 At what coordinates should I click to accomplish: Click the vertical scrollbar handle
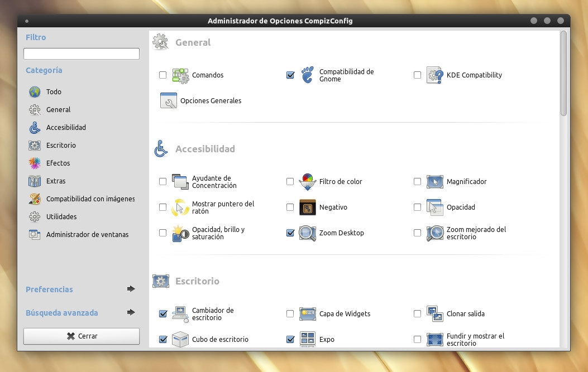click(x=563, y=74)
